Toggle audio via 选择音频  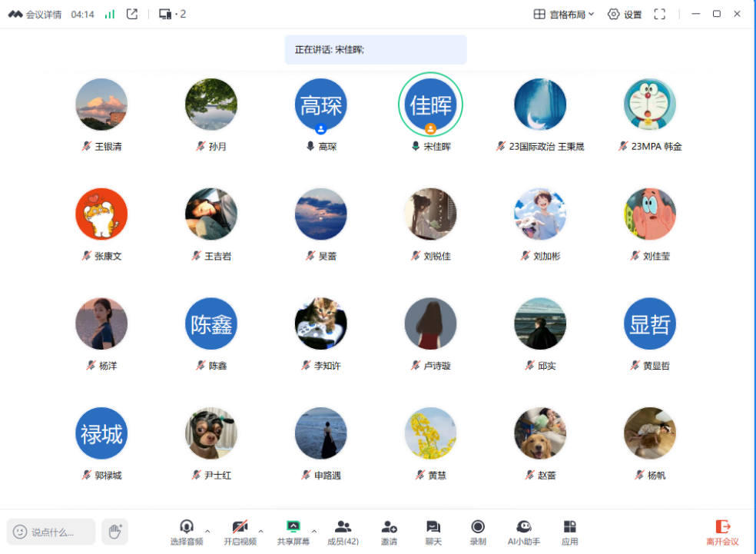coord(187,532)
